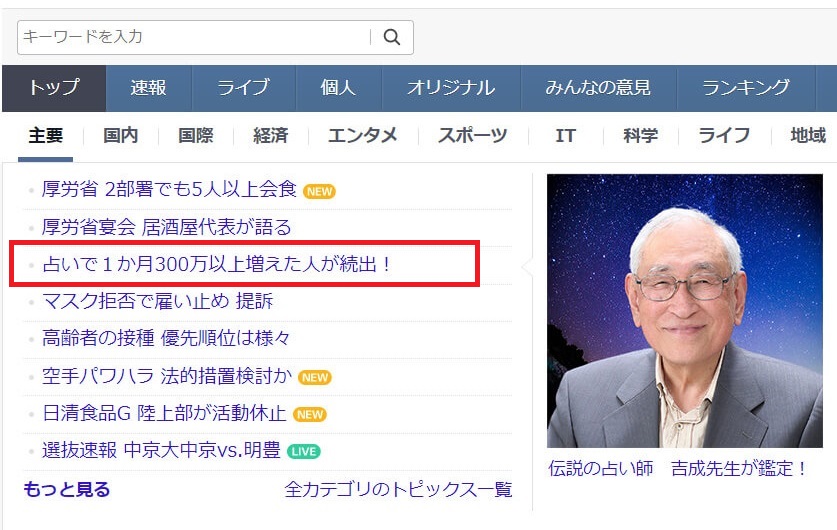Open the 占いで1か月300万以上 highlighted headline
The image size is (837, 530).
216,265
